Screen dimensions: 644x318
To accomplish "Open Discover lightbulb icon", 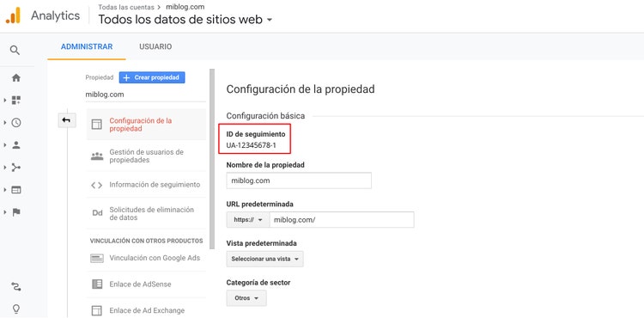I will [x=16, y=309].
